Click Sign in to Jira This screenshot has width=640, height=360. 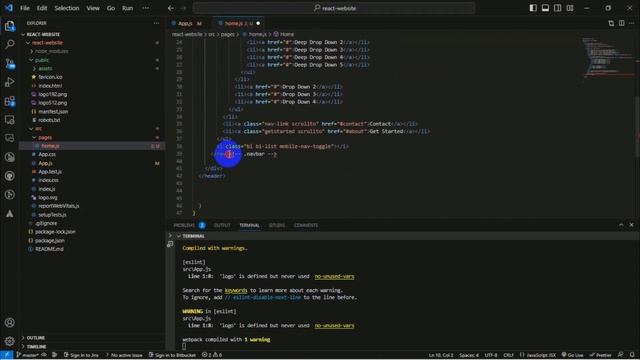click(x=81, y=355)
